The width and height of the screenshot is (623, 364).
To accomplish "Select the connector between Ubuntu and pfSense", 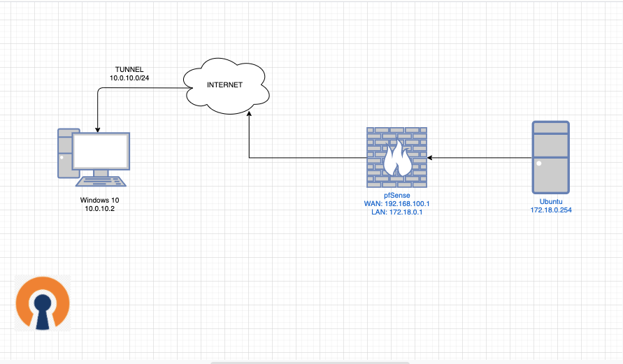I will pyautogui.click(x=480, y=158).
